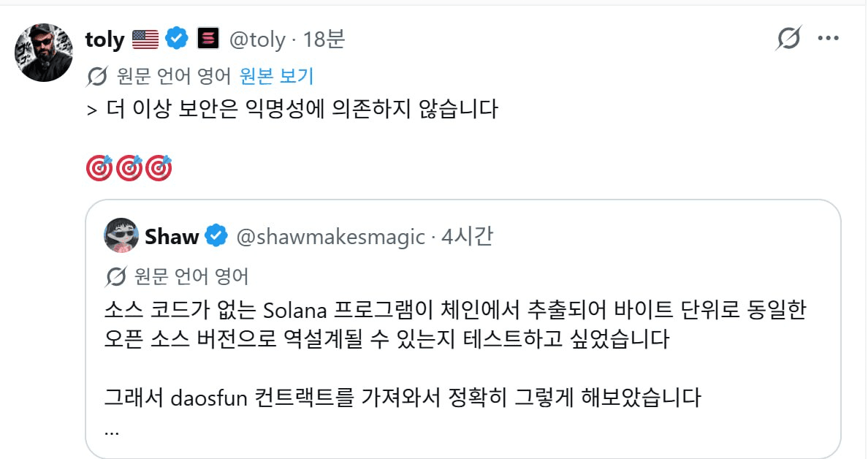This screenshot has width=868, height=459.
Task: Open the @toly handle link
Action: [x=257, y=39]
